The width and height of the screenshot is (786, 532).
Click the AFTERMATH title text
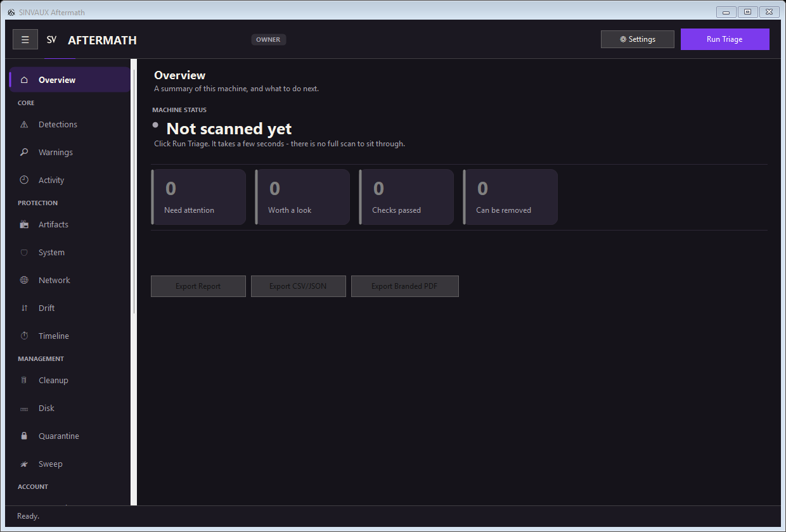click(102, 40)
